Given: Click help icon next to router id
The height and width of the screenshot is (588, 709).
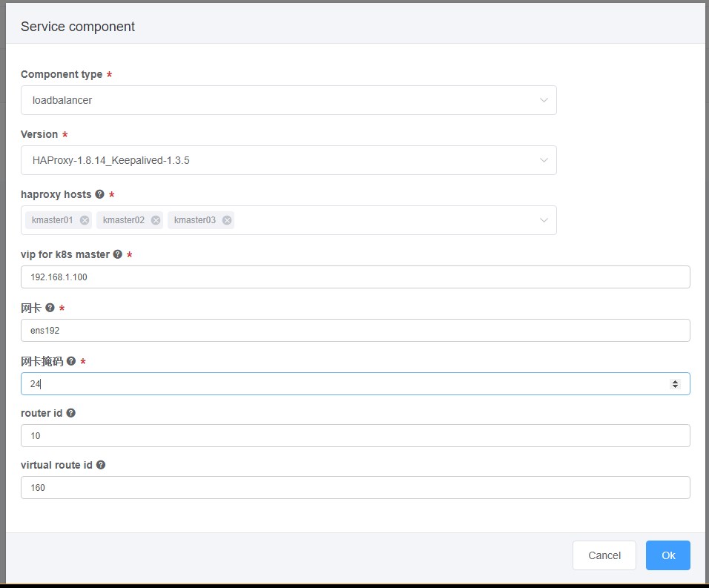Looking at the screenshot, I should click(x=70, y=413).
